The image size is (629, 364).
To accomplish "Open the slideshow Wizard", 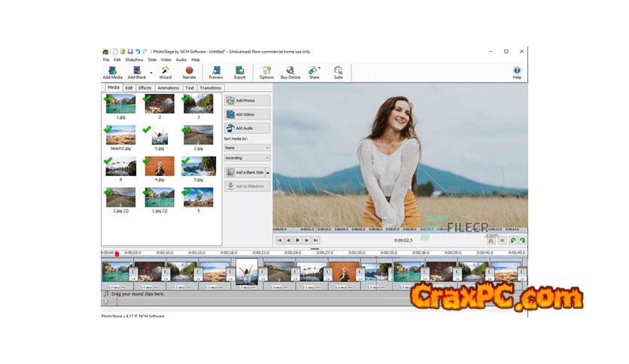I will 165,71.
